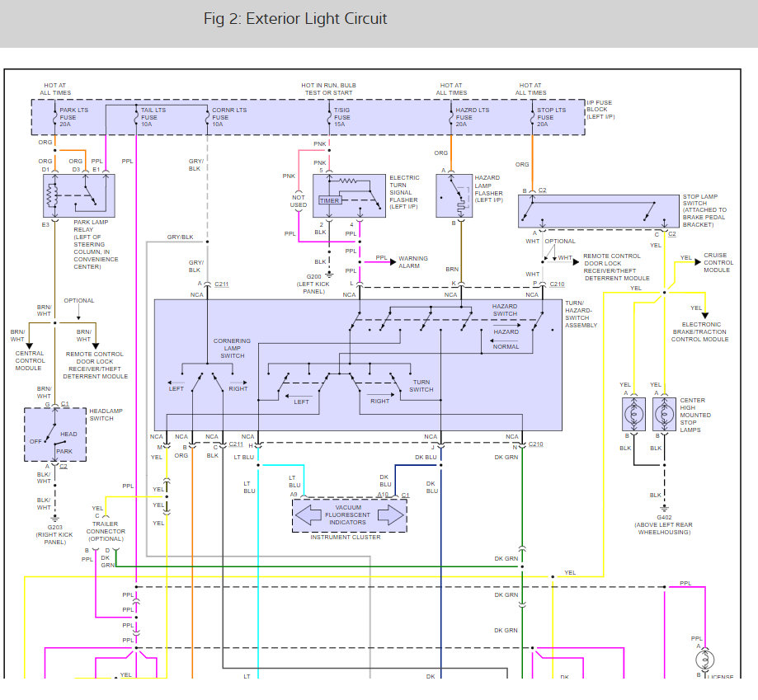Click the park lamp relay symbol box

coord(79,195)
